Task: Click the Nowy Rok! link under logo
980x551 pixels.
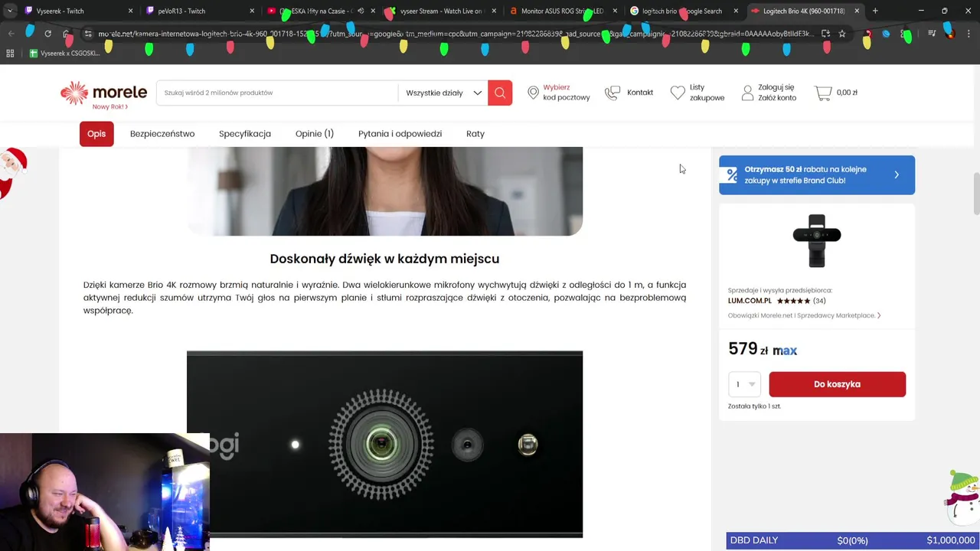Action: pos(109,107)
